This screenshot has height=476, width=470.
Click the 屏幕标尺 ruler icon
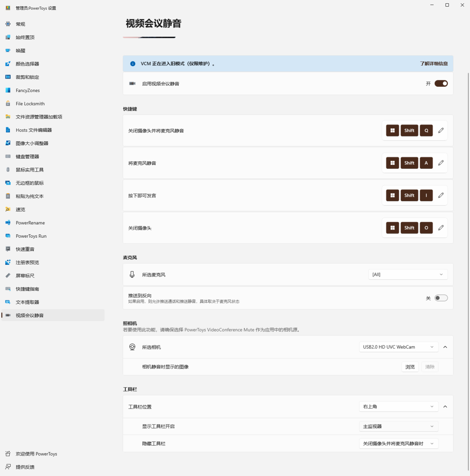click(x=8, y=276)
